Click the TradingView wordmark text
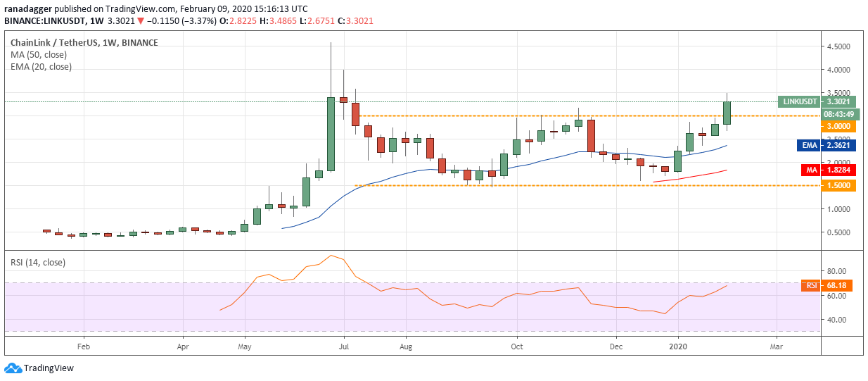The width and height of the screenshot is (868, 381). [x=49, y=368]
